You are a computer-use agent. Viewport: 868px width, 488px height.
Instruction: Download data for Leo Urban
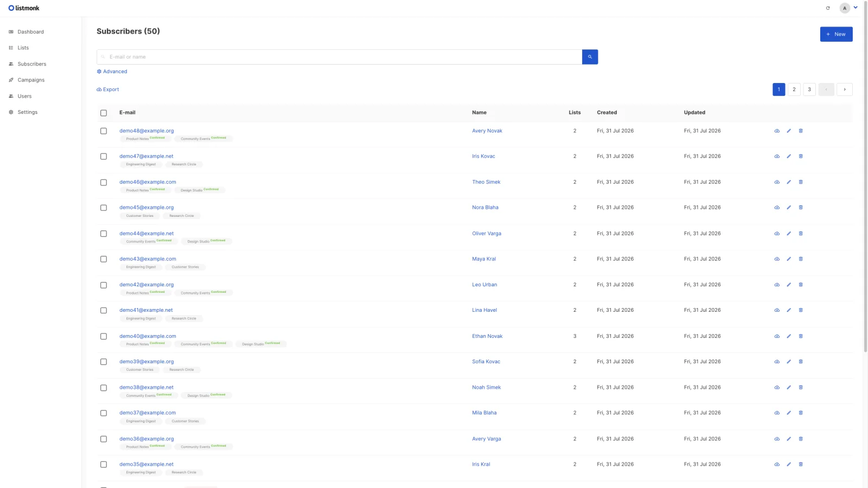click(777, 285)
